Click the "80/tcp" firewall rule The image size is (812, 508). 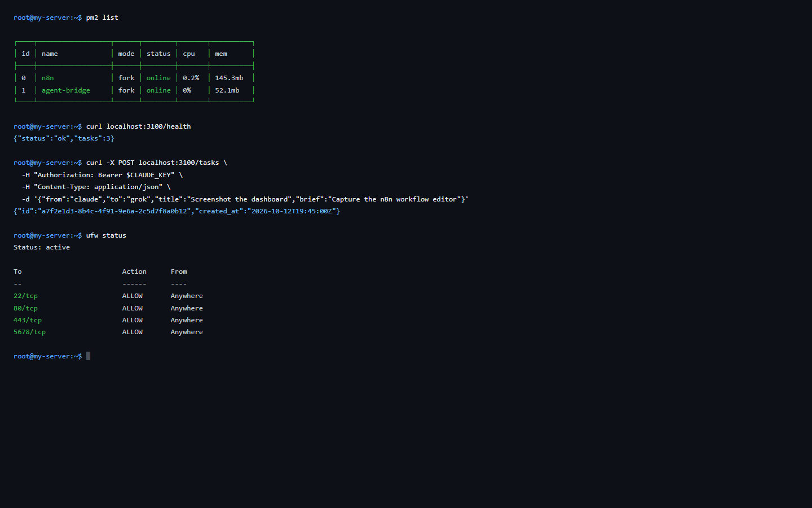[25, 308]
